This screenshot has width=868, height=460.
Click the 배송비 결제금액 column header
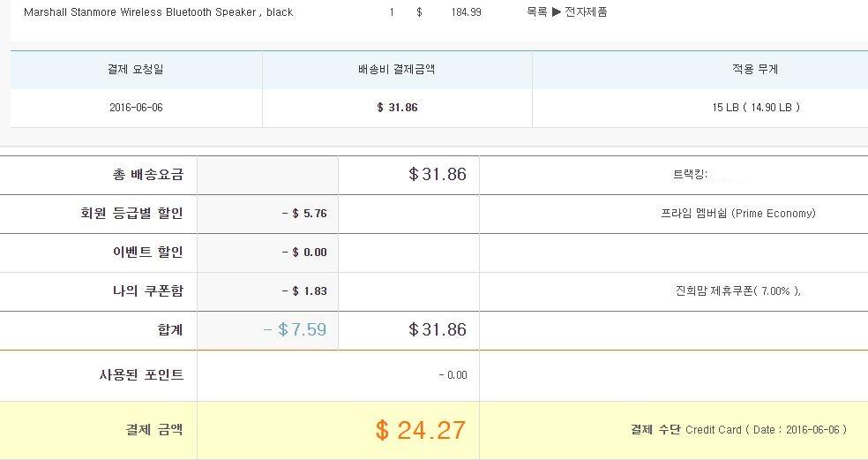pyautogui.click(x=397, y=69)
